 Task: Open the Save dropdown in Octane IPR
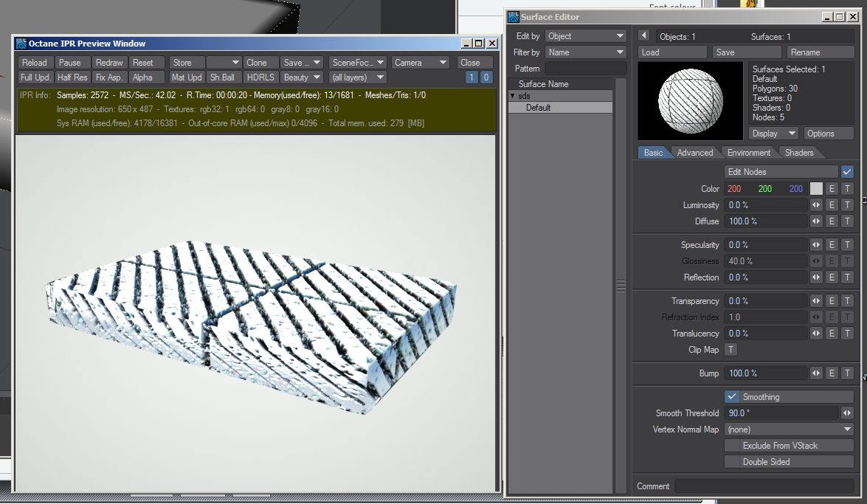[x=301, y=63]
